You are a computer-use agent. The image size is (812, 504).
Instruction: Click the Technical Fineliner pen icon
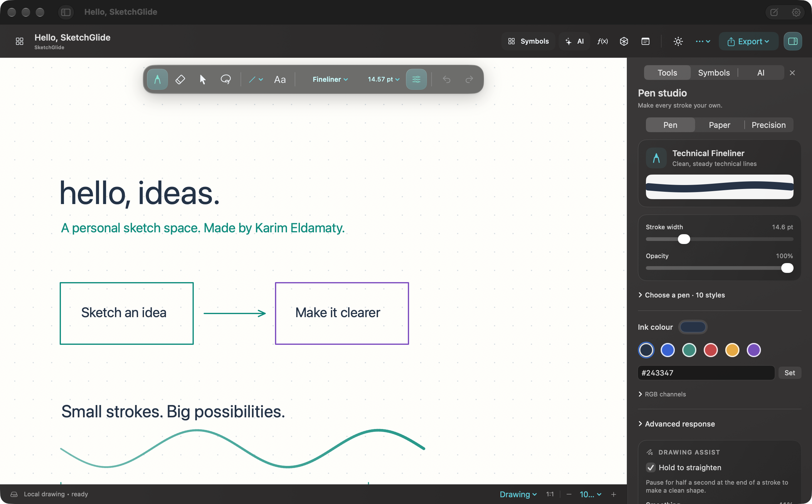click(656, 158)
